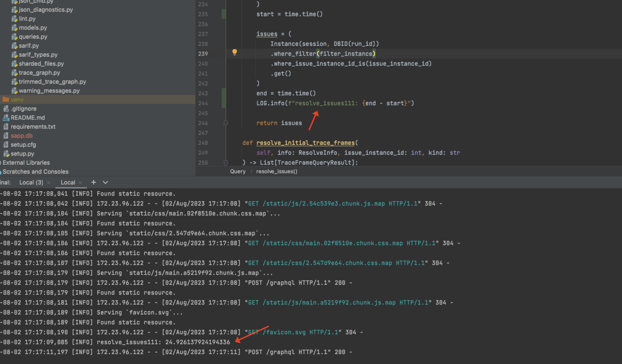Select trace_graph.py in the project tree

(x=40, y=72)
